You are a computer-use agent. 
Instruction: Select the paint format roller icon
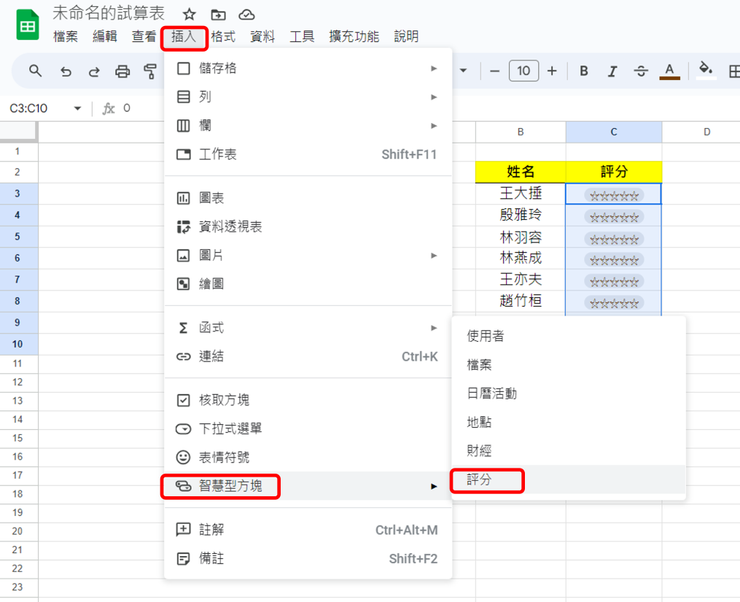[150, 72]
